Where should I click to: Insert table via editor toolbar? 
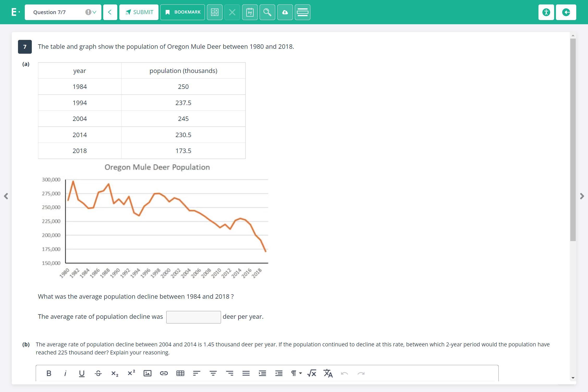click(180, 373)
